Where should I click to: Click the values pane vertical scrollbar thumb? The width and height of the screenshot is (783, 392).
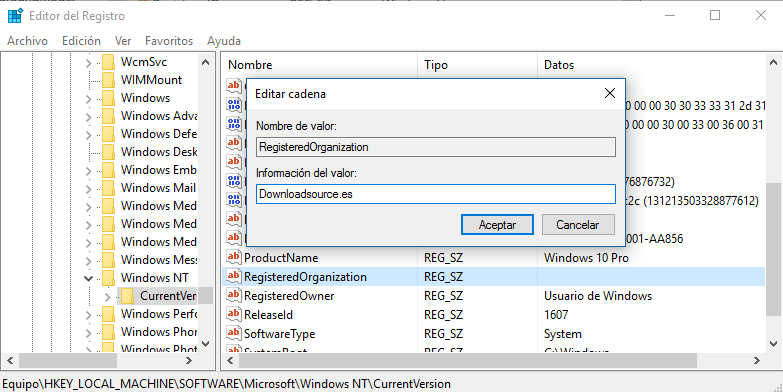tap(773, 249)
